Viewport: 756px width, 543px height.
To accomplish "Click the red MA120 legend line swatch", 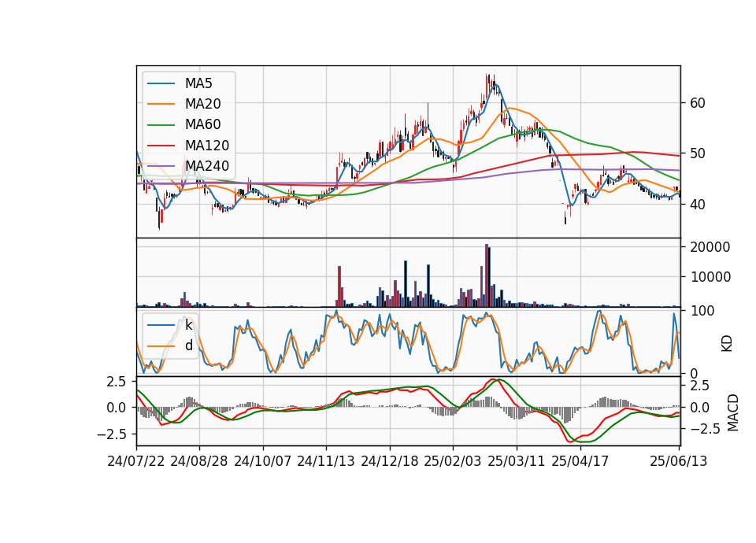I will point(161,146).
